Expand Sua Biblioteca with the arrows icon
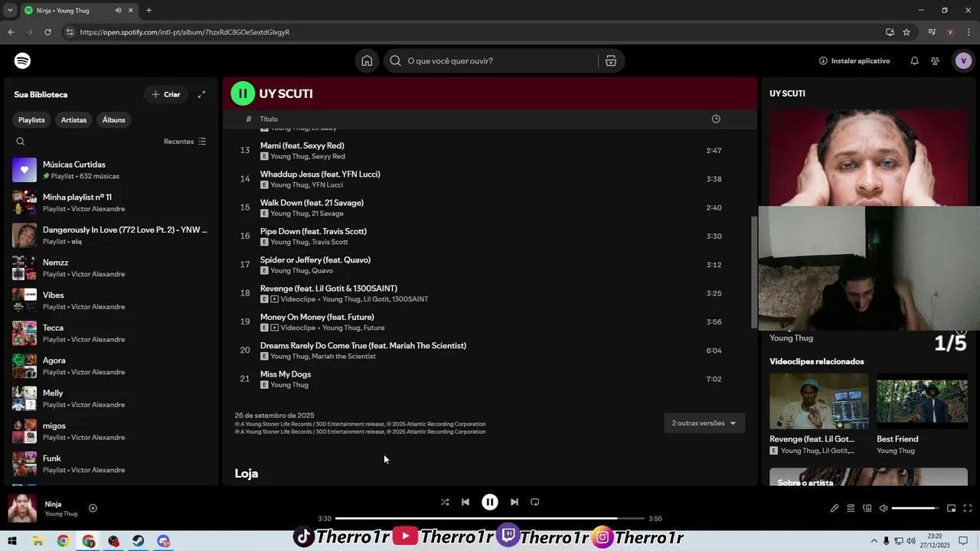 [201, 94]
